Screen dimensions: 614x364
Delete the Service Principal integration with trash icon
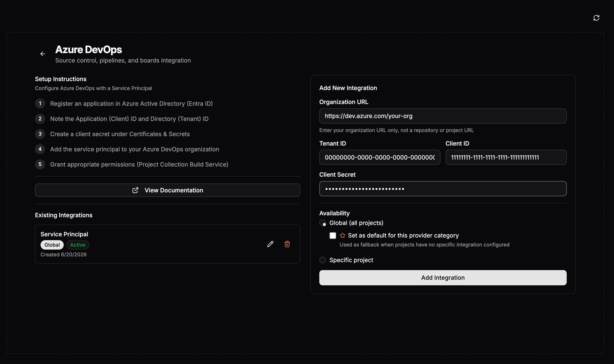click(287, 244)
